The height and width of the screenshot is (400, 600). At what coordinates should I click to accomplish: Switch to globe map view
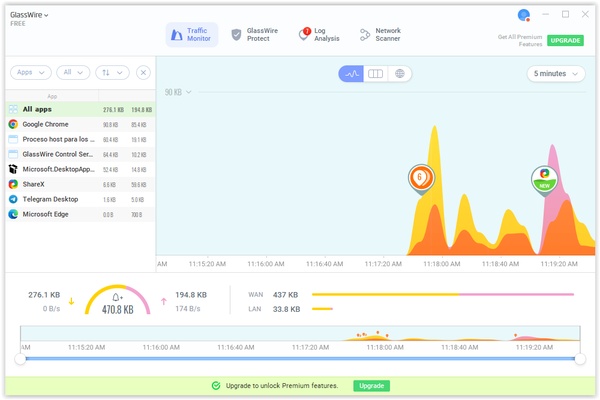(x=399, y=74)
